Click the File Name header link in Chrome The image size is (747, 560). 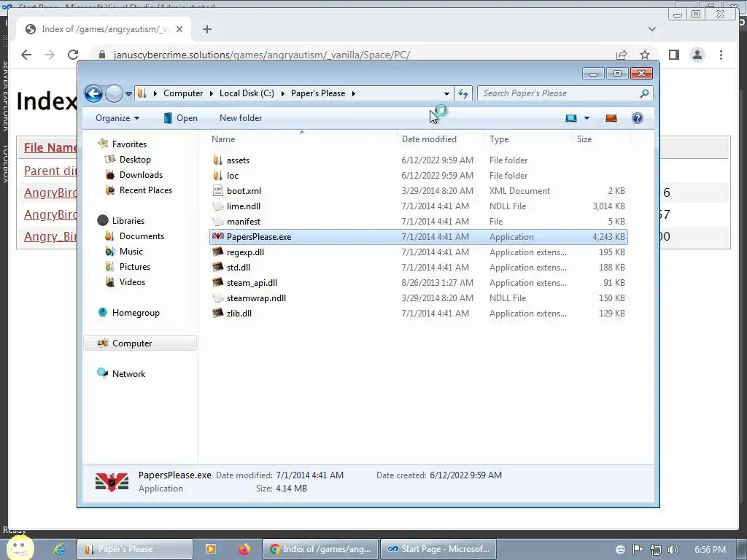(50, 147)
